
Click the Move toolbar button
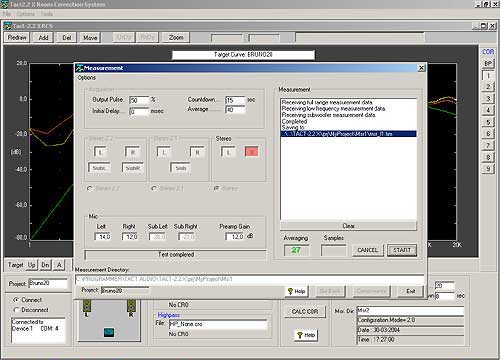click(x=90, y=37)
